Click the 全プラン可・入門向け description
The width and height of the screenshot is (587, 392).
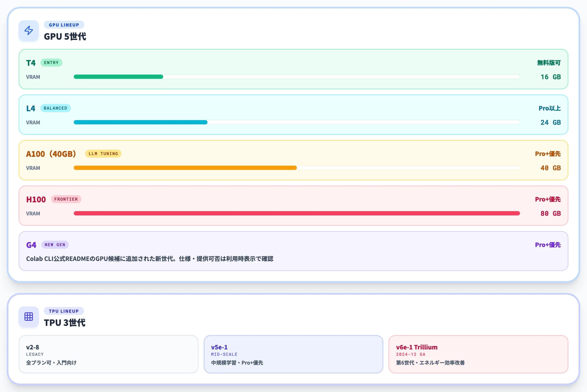pos(51,363)
